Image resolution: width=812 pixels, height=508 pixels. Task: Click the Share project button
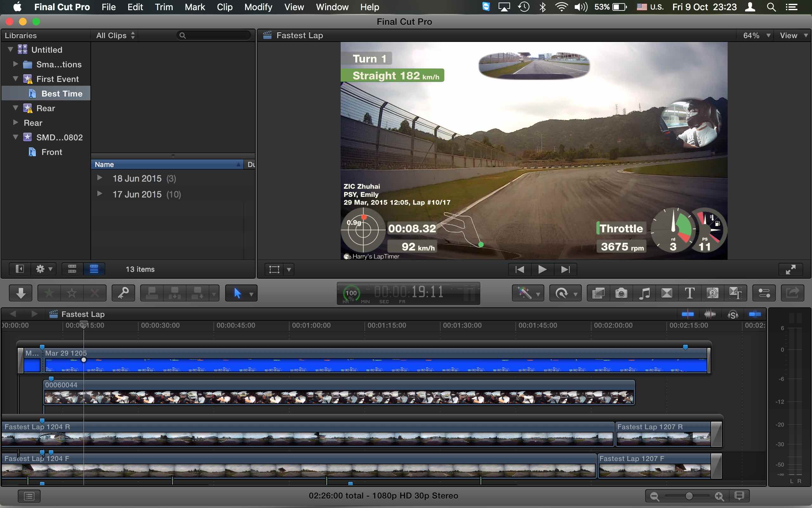point(793,293)
